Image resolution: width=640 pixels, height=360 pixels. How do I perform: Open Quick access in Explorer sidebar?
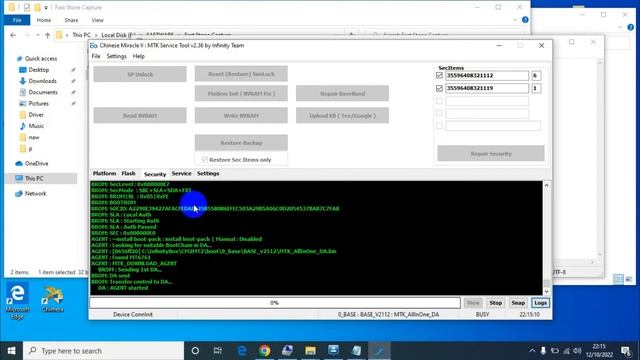click(x=41, y=58)
